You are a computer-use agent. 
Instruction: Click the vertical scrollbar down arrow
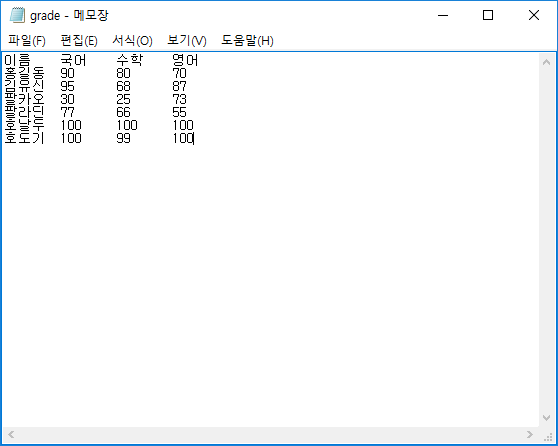[x=547, y=418]
